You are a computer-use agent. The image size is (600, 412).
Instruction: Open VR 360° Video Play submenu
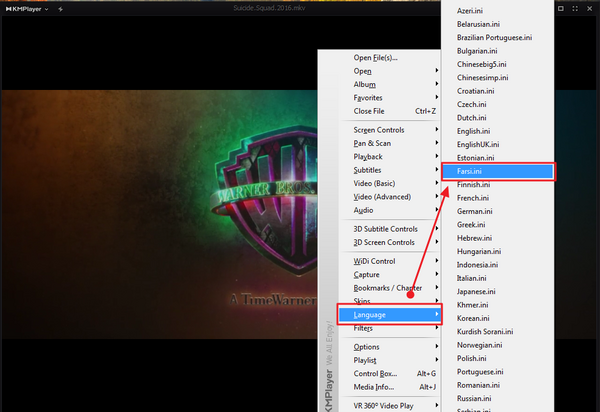point(390,406)
